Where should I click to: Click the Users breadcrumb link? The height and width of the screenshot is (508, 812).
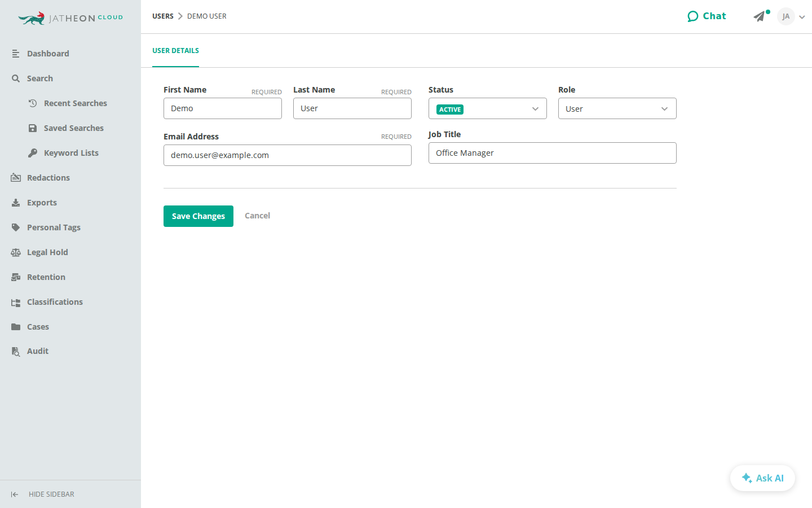coord(163,16)
